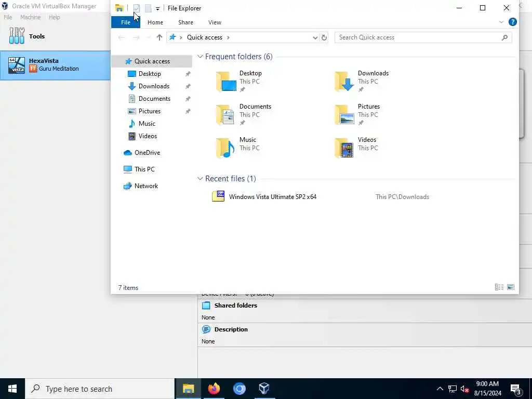Click the network tray icon
Viewport: 532px width, 399px height.
453,389
